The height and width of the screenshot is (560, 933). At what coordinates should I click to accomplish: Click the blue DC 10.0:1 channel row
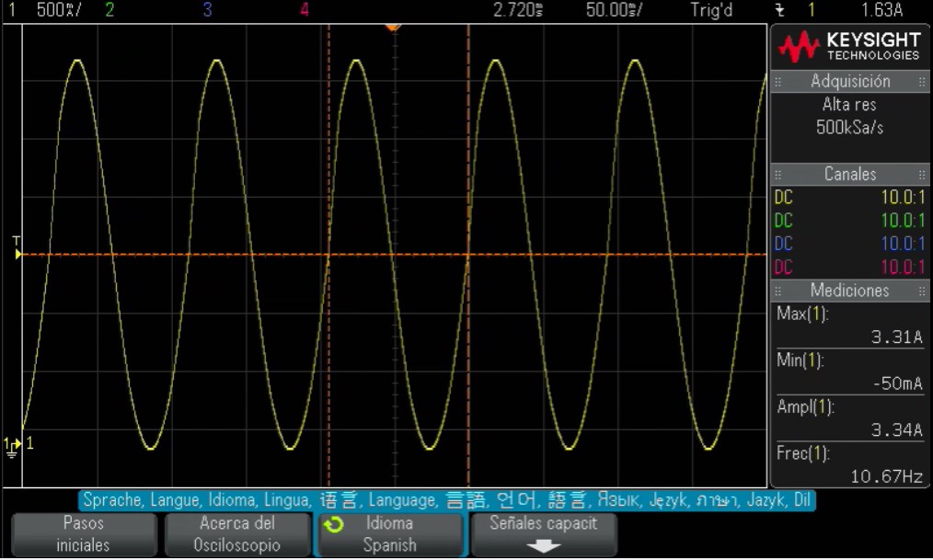click(x=849, y=244)
